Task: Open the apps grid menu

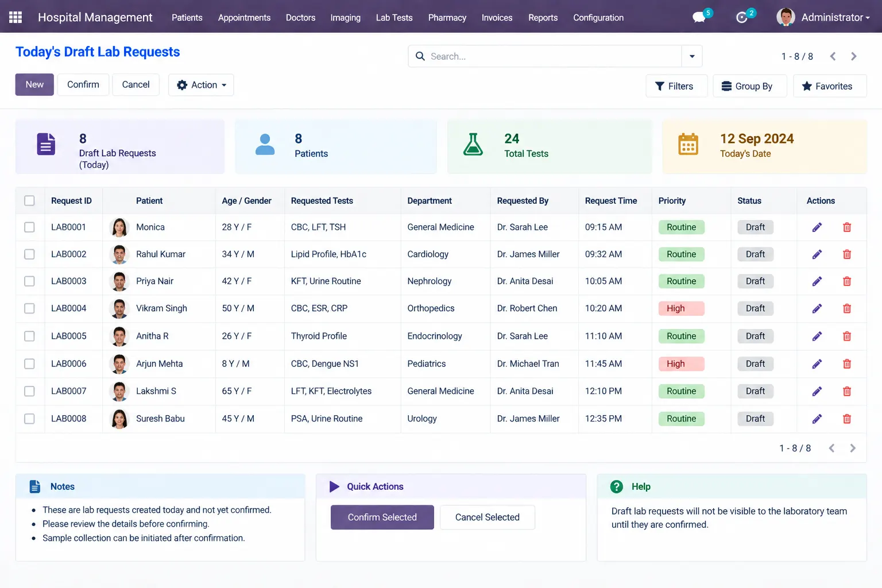Action: [16, 17]
